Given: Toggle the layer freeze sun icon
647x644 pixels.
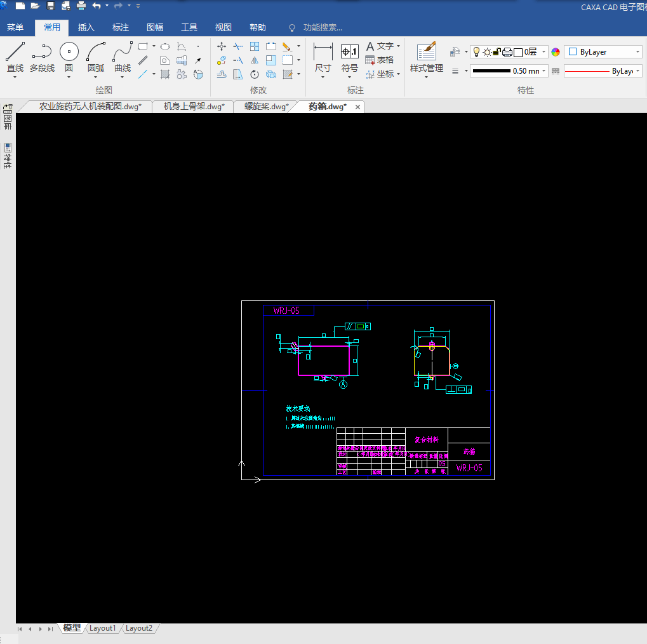Looking at the screenshot, I should click(487, 52).
